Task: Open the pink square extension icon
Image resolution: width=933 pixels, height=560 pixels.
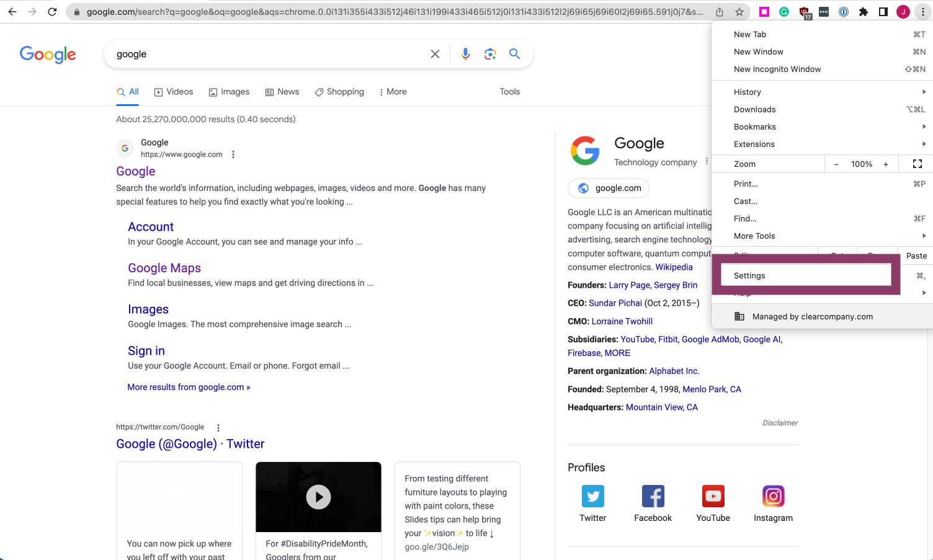Action: pos(764,12)
